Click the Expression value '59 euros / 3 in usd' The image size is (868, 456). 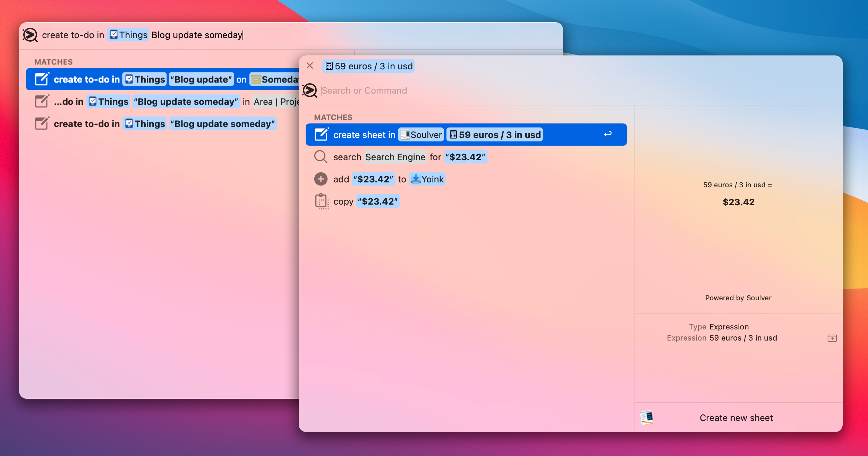tap(743, 338)
